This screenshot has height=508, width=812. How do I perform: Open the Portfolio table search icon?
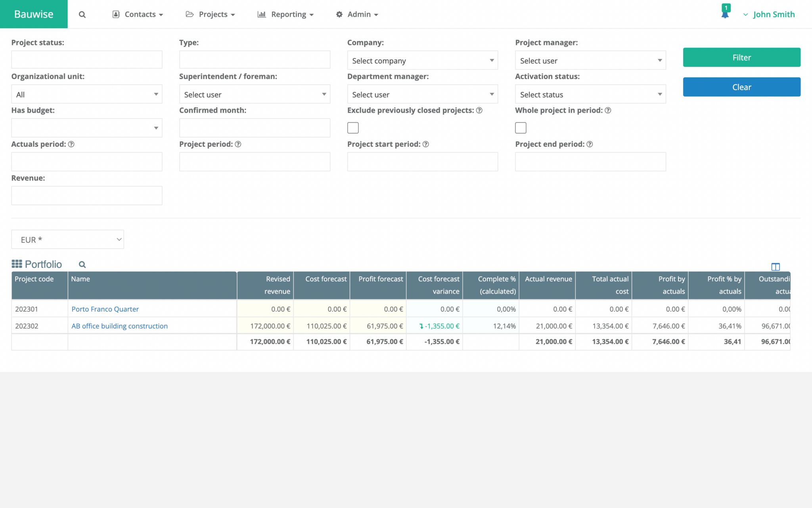(82, 264)
